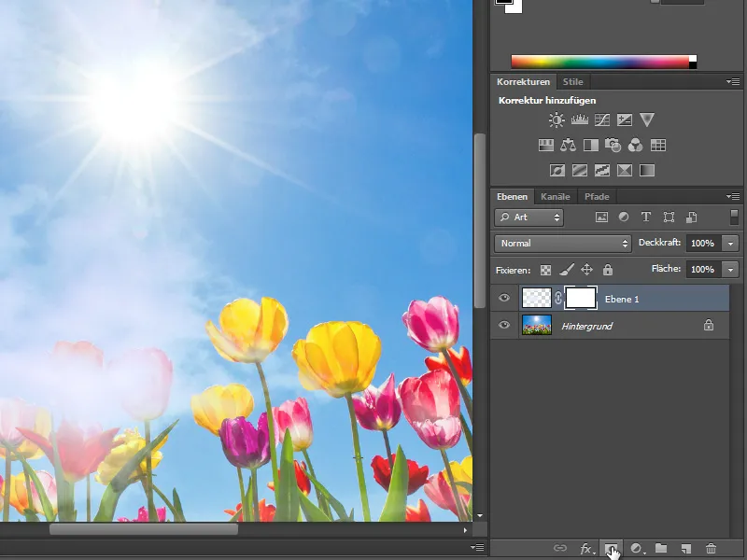Select the Ebene 1 layer mask thumbnail
The height and width of the screenshot is (560, 747).
pos(580,298)
